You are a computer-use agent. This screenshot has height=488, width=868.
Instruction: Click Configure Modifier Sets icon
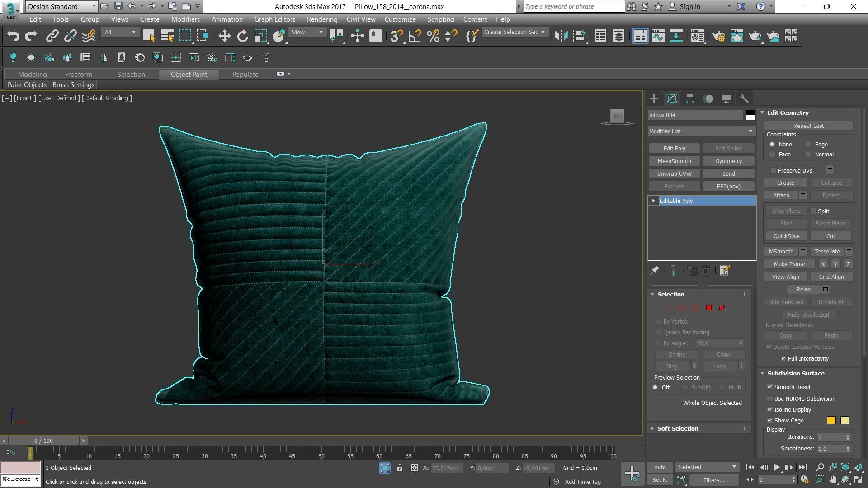coord(724,271)
